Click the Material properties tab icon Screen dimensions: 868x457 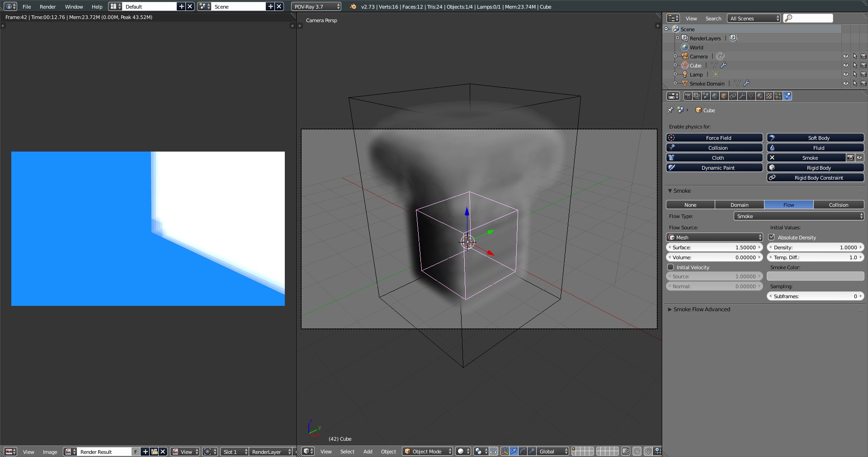[760, 96]
